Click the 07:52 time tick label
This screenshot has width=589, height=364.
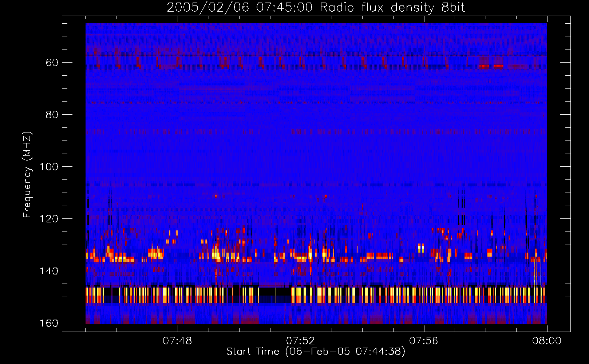coord(300,341)
